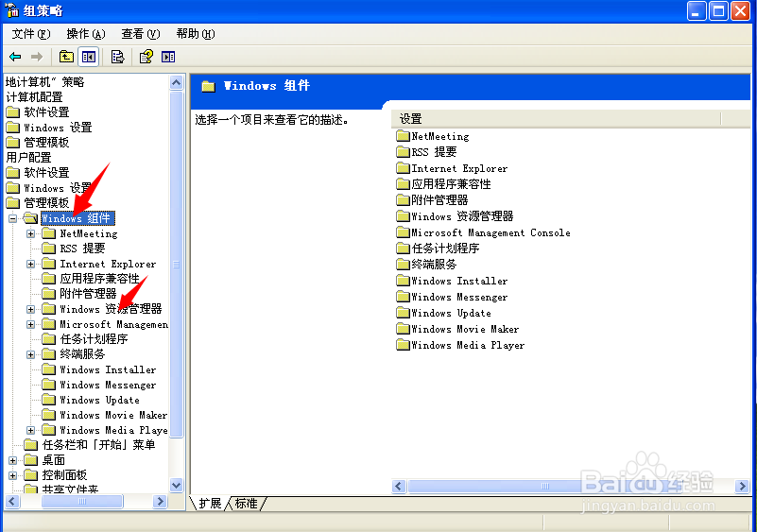Viewport: 757px width, 532px height.
Task: Click the Back arrow toolbar icon
Action: coord(15,57)
